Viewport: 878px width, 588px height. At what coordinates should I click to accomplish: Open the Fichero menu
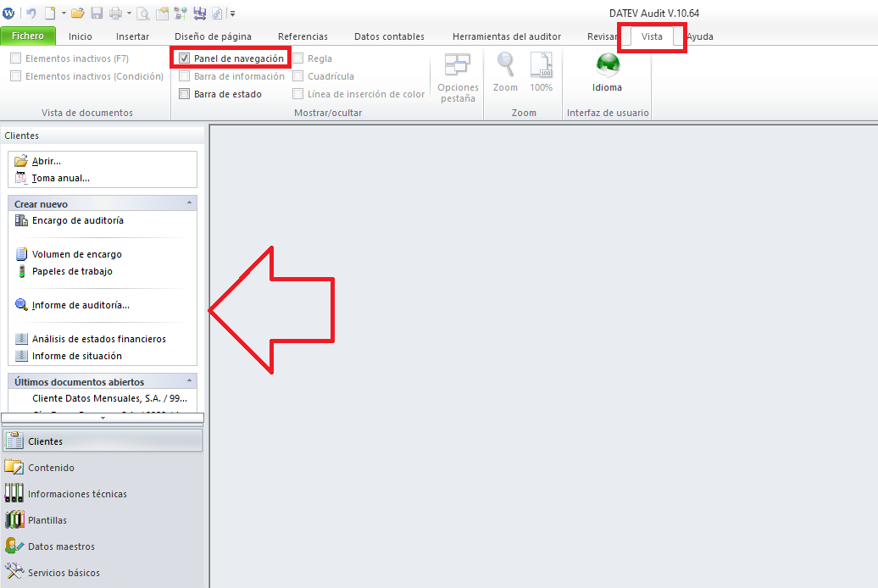(28, 36)
